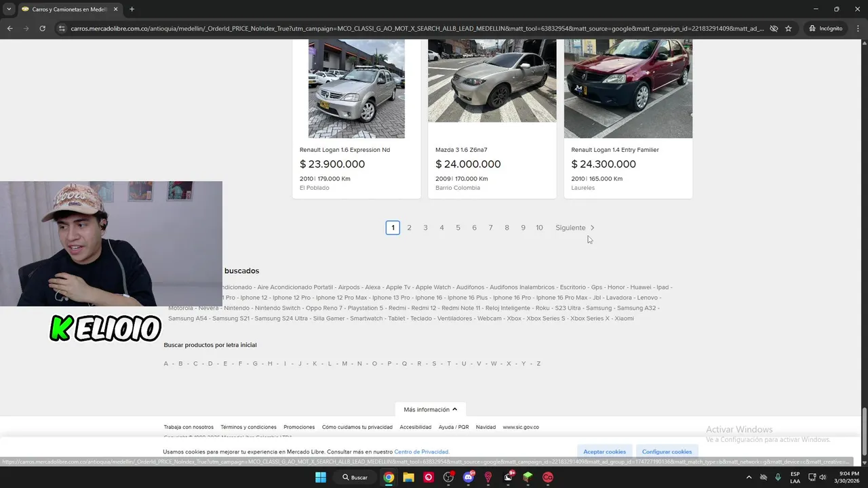Viewport: 868px width, 488px height.
Task: Click the chevron arrow next to Siguiente
Action: coord(592,228)
